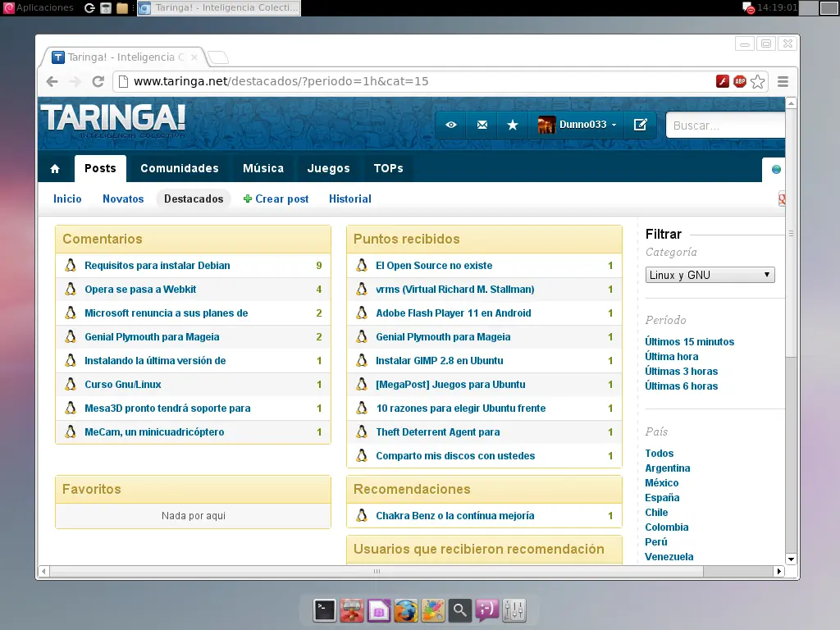
Task: Open the mixer sliders app in dock
Action: tap(514, 610)
